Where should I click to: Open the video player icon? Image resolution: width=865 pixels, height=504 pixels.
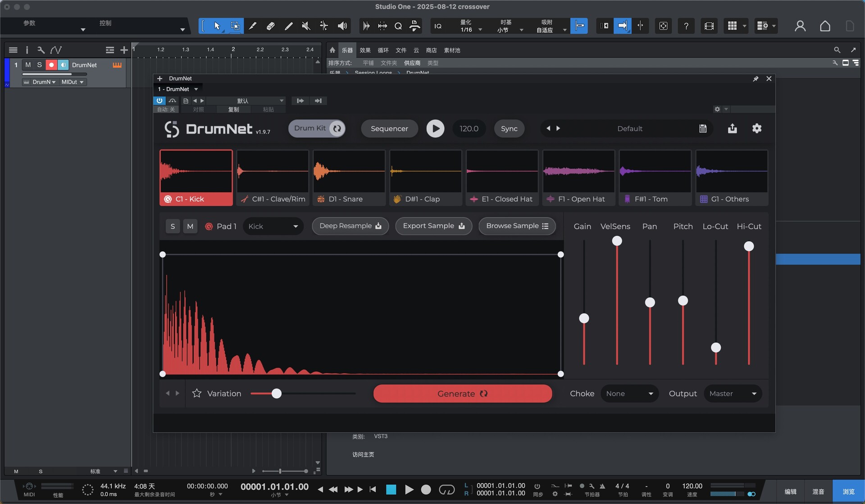[709, 26]
